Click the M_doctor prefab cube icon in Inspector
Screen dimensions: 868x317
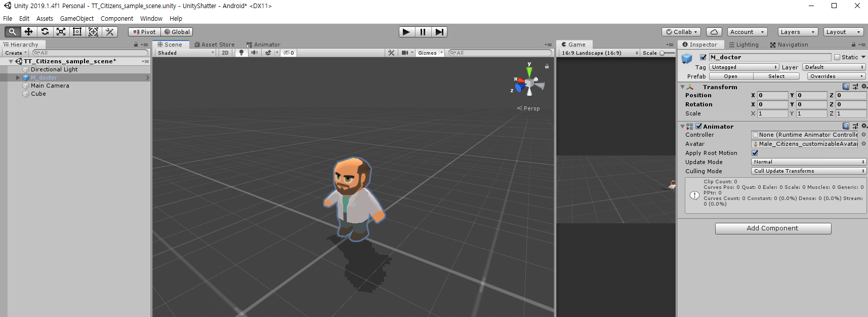click(687, 58)
